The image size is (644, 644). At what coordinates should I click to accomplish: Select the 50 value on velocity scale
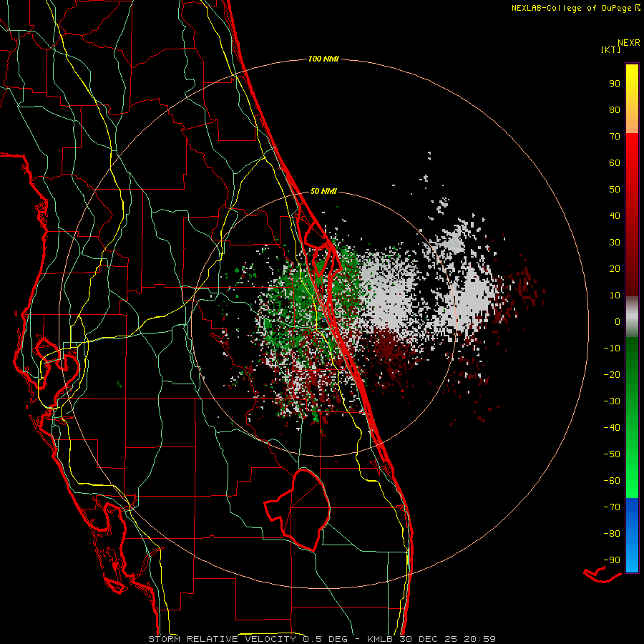point(615,190)
